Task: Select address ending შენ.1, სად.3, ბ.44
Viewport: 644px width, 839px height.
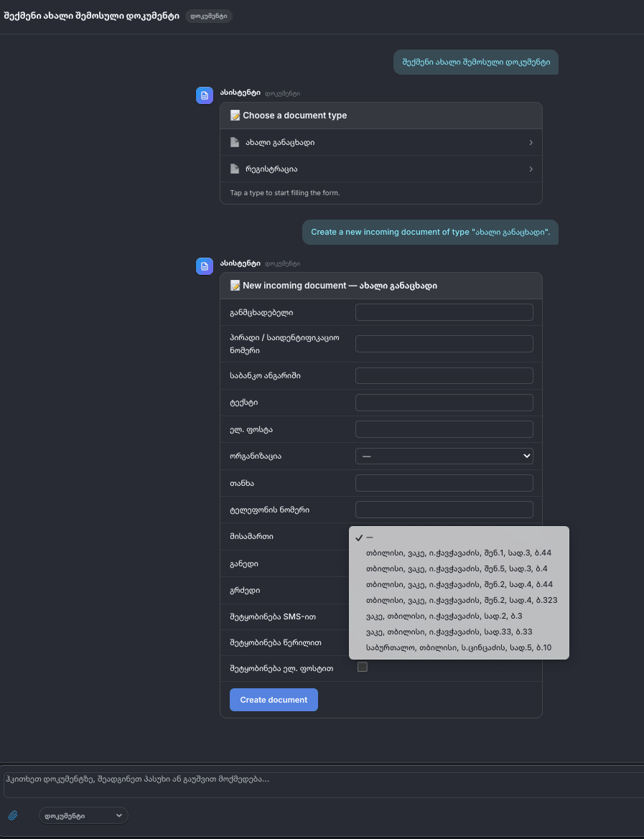Action: pos(459,553)
